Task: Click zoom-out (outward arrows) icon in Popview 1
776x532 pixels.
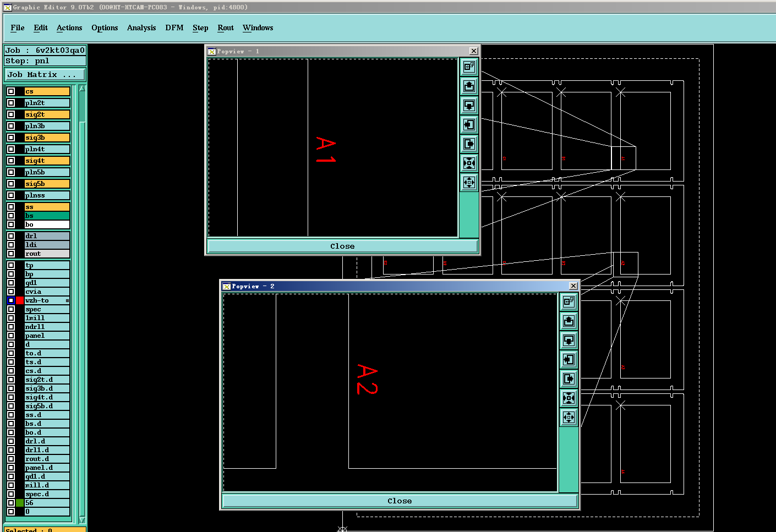Action: 469,182
